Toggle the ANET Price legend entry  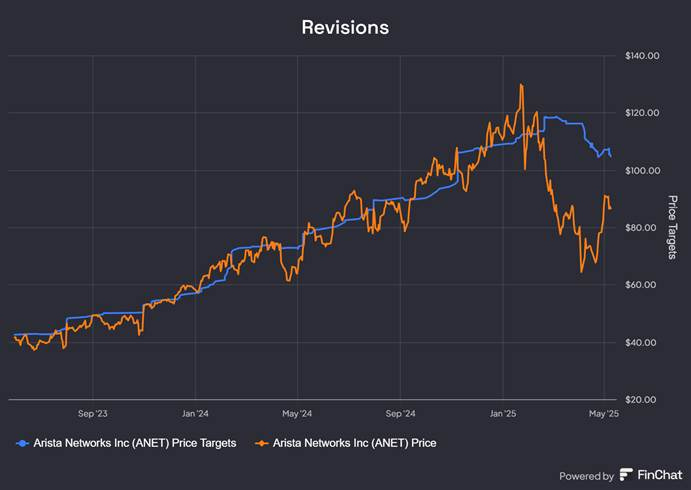(x=346, y=443)
